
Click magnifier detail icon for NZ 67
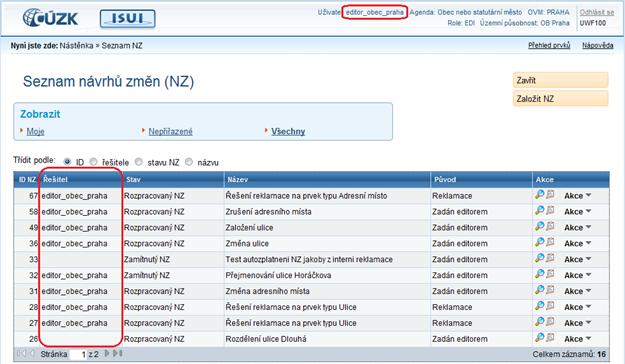click(x=539, y=195)
